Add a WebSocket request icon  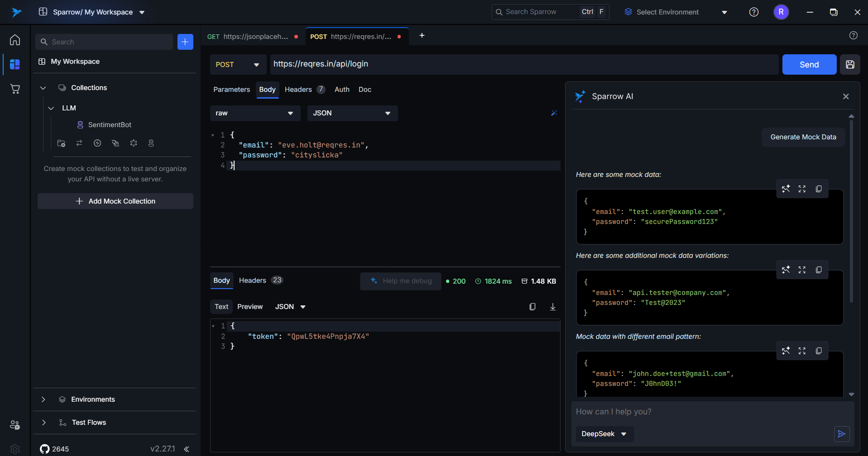(x=115, y=143)
